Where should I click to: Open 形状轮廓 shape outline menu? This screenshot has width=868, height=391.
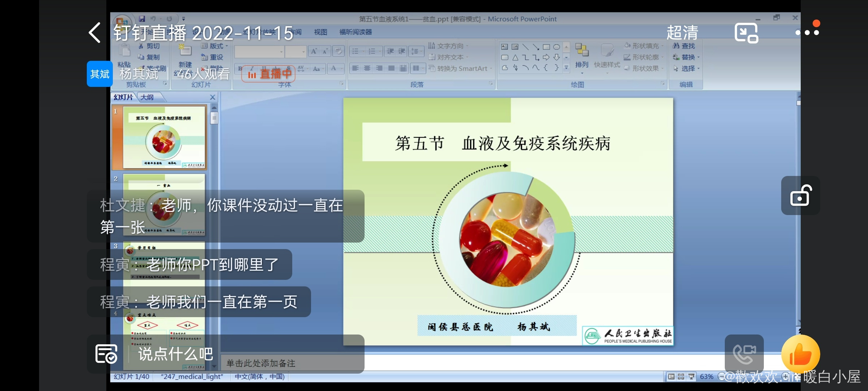click(644, 57)
